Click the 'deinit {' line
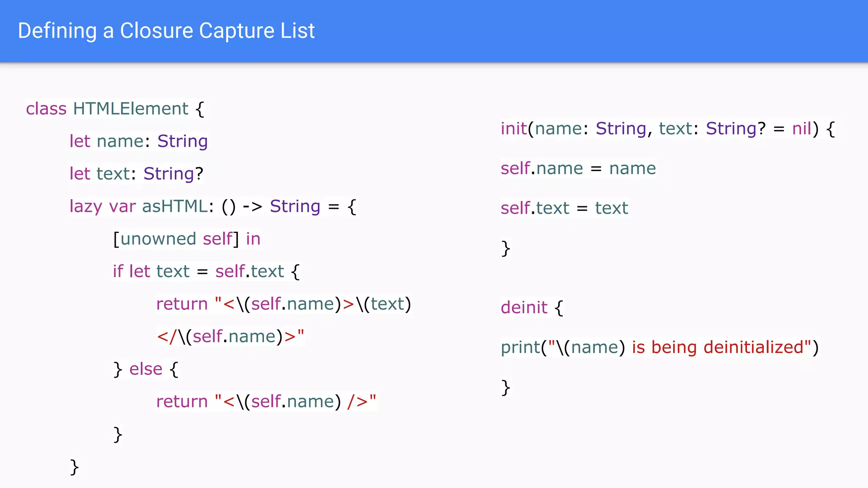This screenshot has width=868, height=488. pos(531,308)
